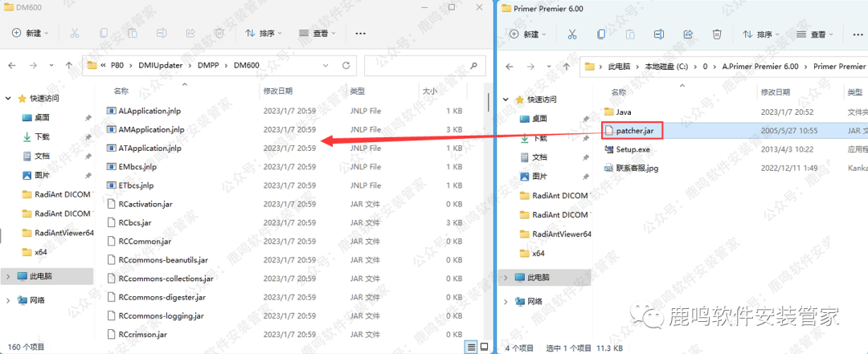The height and width of the screenshot is (354, 868).
Task: Open the 查看 dropdown in Primer Premier window
Action: point(815,35)
